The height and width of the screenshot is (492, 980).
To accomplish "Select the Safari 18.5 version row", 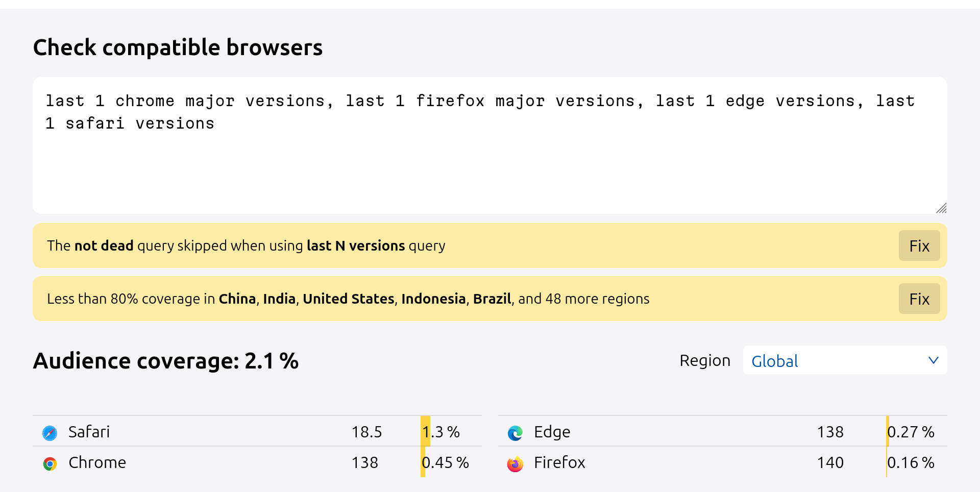I will 257,431.
